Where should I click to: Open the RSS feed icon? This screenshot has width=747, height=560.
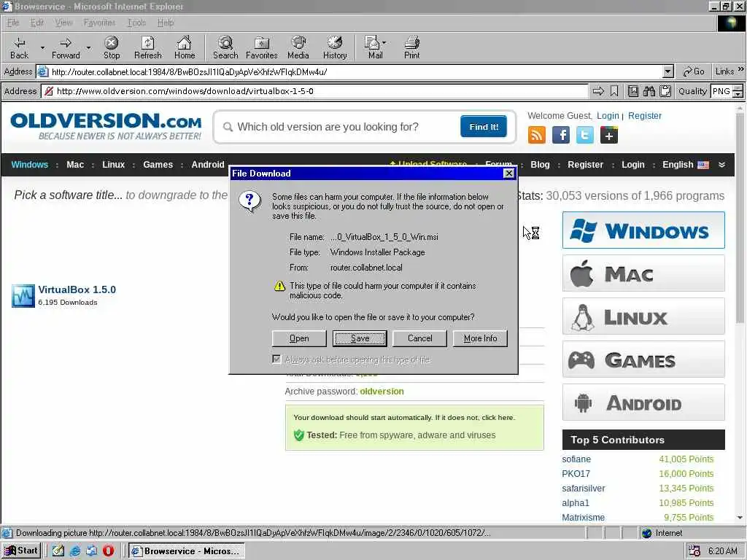click(x=537, y=135)
